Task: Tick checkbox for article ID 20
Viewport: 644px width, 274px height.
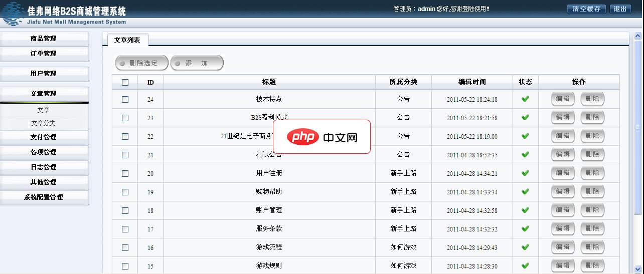Action: coord(125,173)
